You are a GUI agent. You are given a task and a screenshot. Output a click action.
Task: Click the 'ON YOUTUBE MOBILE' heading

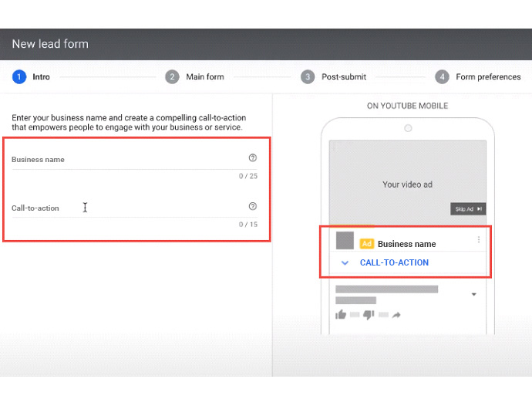[x=408, y=106]
